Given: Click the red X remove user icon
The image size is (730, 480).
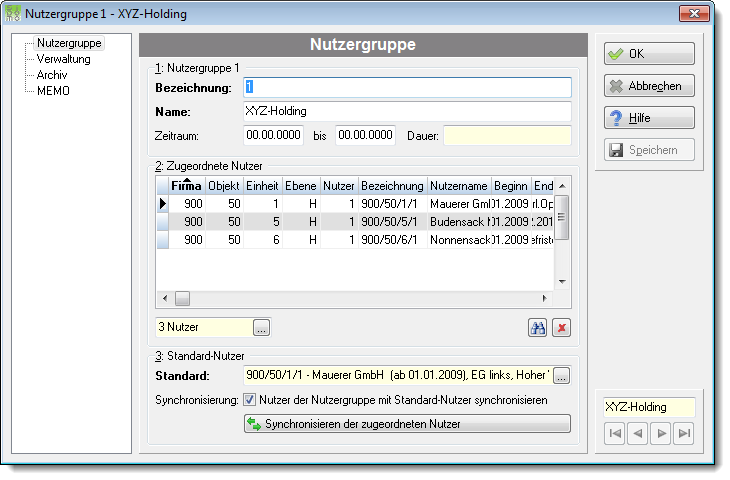Looking at the screenshot, I should [561, 328].
